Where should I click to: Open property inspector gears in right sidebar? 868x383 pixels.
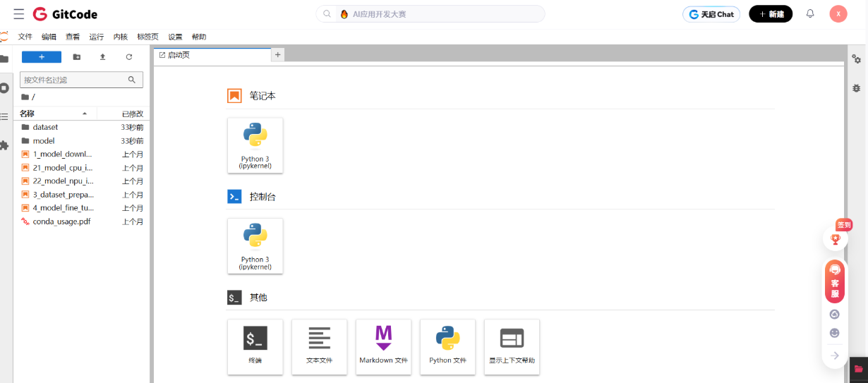tap(856, 59)
